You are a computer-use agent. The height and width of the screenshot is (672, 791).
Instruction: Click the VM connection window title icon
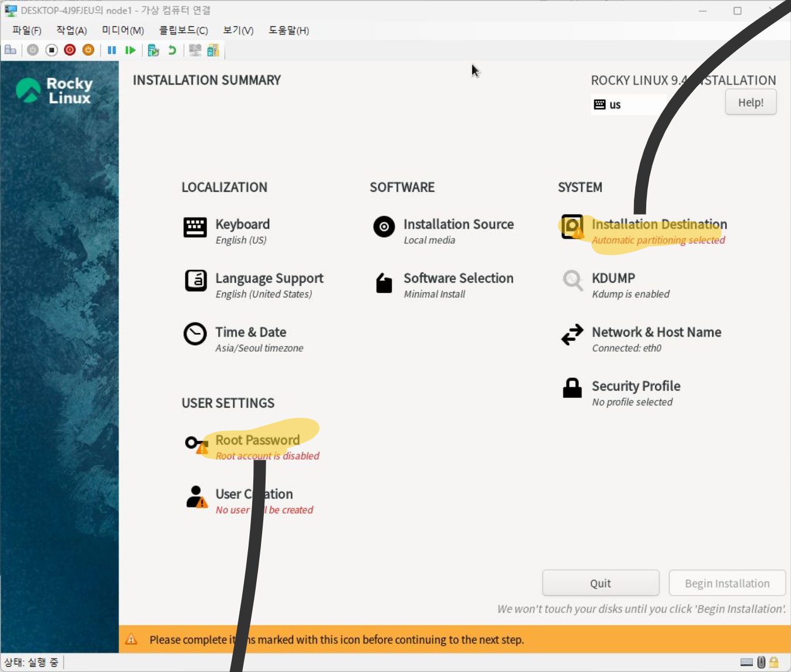[x=11, y=10]
